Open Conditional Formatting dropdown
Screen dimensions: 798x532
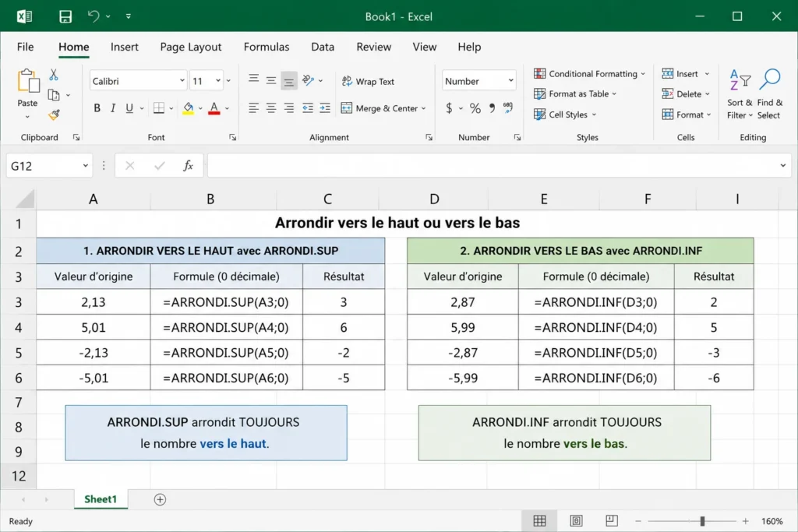(643, 74)
